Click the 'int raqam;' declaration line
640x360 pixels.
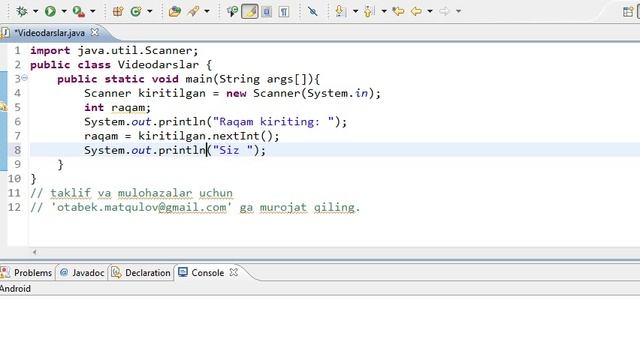tap(118, 108)
